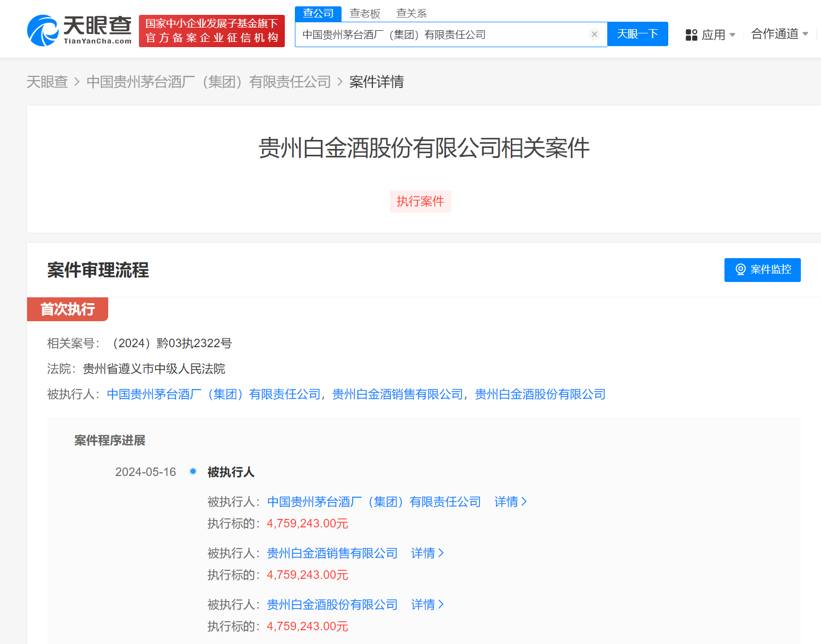Click the 天眼一下 search button
Image resolution: width=821 pixels, height=644 pixels.
coord(637,34)
